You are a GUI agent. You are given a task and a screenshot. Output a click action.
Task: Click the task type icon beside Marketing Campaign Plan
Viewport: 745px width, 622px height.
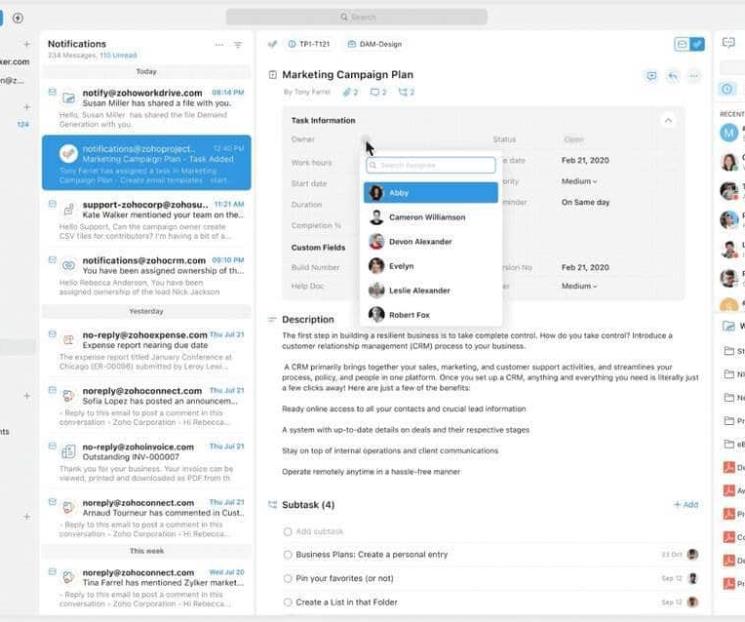pos(273,75)
